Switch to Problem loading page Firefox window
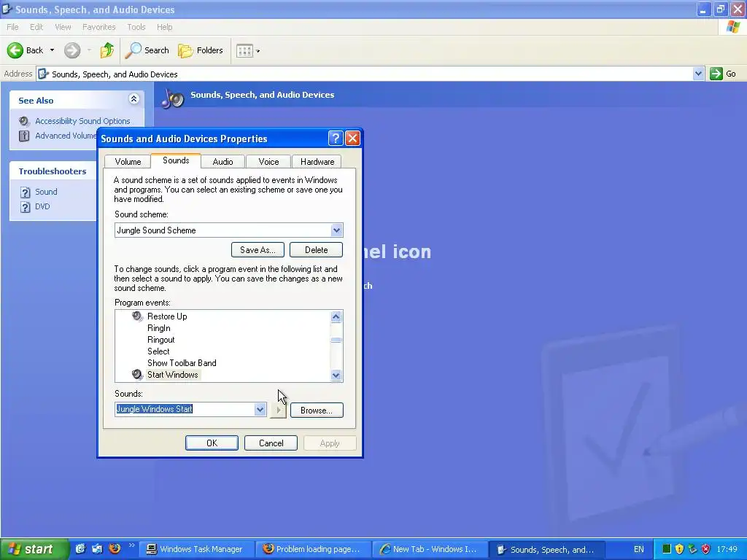This screenshot has height=560, width=747. (x=312, y=550)
